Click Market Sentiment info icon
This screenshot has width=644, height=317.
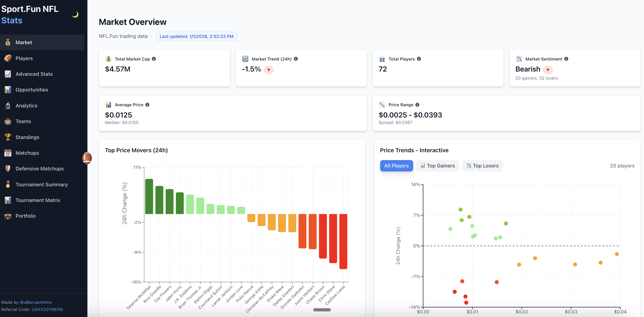click(566, 59)
